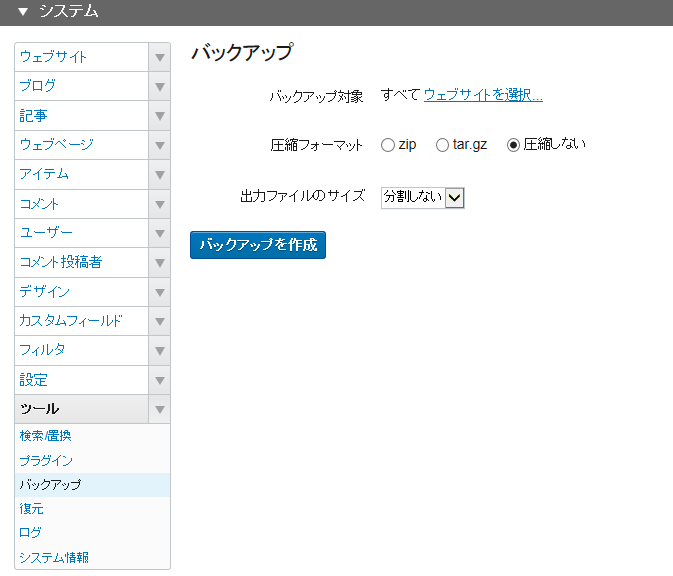This screenshot has width=673, height=576.
Task: Open the ウェブページ sidebar menu
Action: (82, 146)
